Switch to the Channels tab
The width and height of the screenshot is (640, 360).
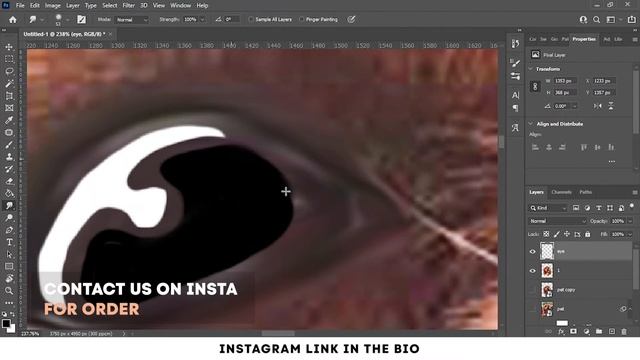click(x=561, y=192)
